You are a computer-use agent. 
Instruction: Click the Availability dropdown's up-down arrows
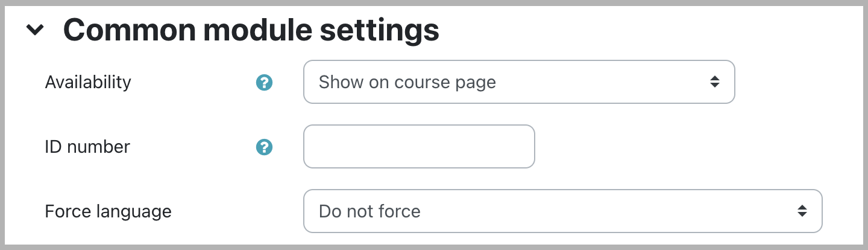coord(714,82)
